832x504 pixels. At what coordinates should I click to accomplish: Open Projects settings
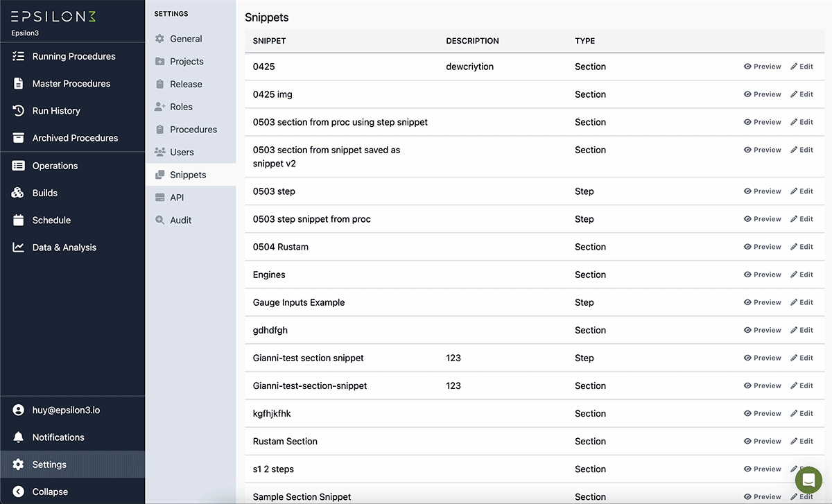click(x=191, y=61)
